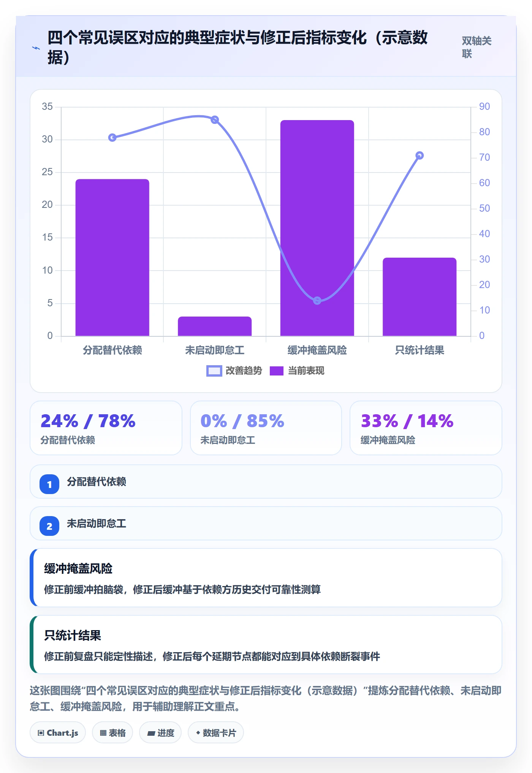This screenshot has width=532, height=773.
Task: Select the 只统计结果 bar
Action: coord(420,297)
